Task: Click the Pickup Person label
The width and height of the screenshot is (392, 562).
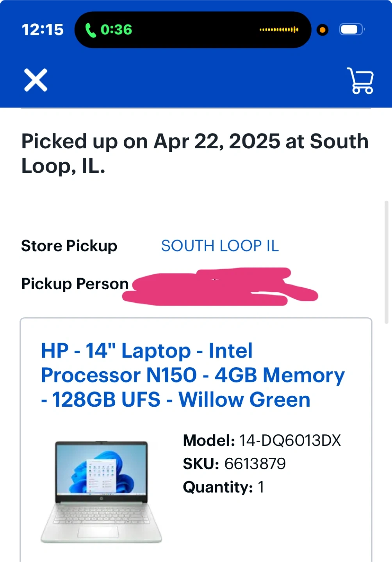Action: (75, 284)
